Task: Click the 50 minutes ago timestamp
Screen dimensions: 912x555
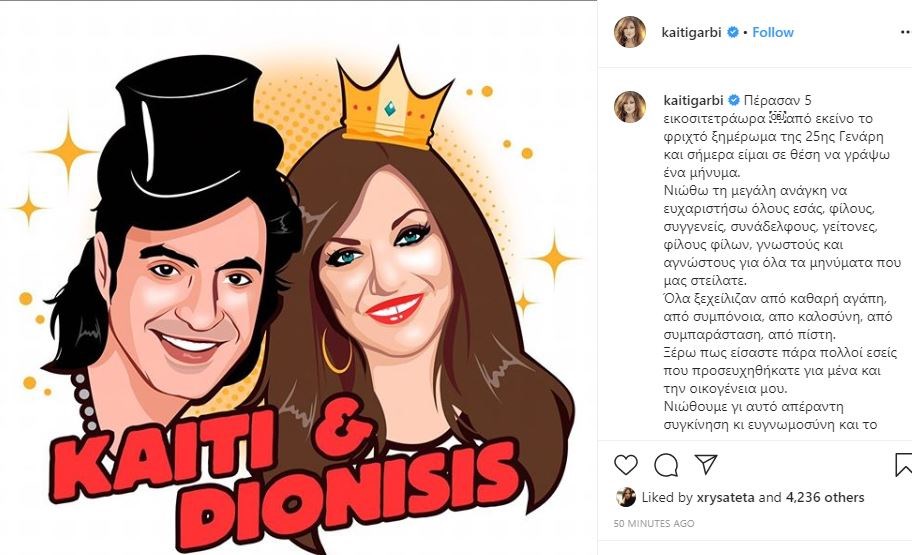Action: coord(654,524)
